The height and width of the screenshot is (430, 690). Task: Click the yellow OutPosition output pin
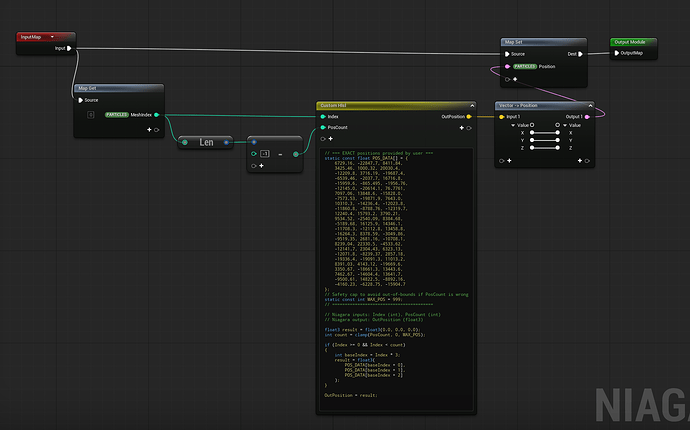[469, 116]
